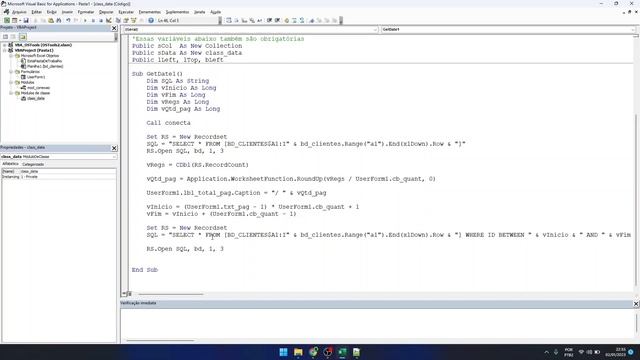The height and width of the screenshot is (360, 640).
Task: Run the macro using the Run icon
Action: [x=85, y=20]
